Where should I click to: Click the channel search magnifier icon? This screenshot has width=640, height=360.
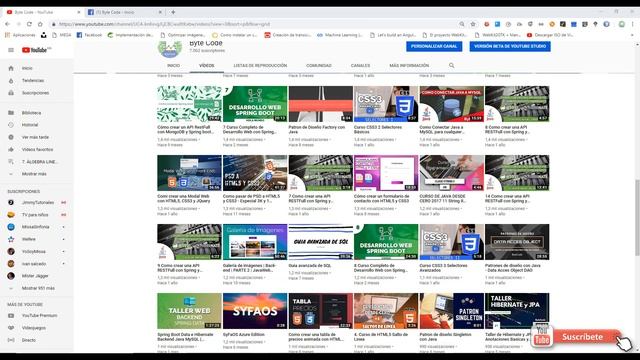(x=451, y=65)
